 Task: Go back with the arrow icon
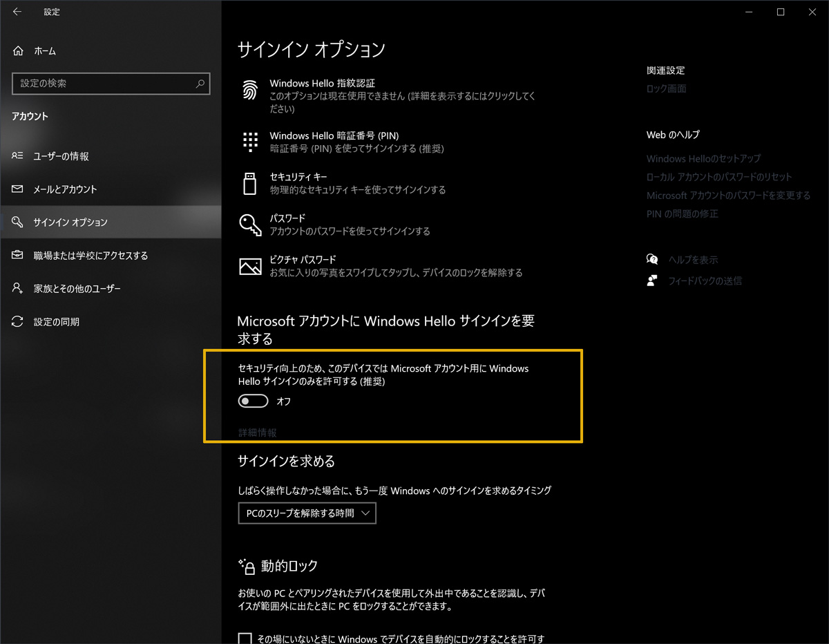coord(17,12)
